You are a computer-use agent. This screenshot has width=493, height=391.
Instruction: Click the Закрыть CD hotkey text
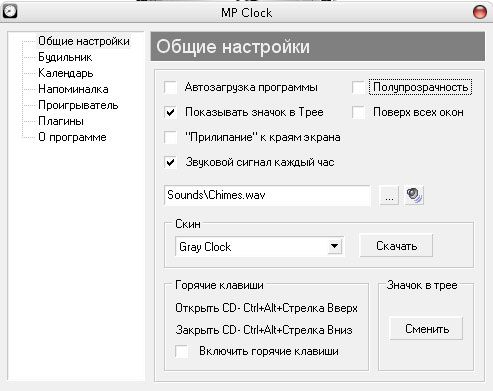pos(264,330)
